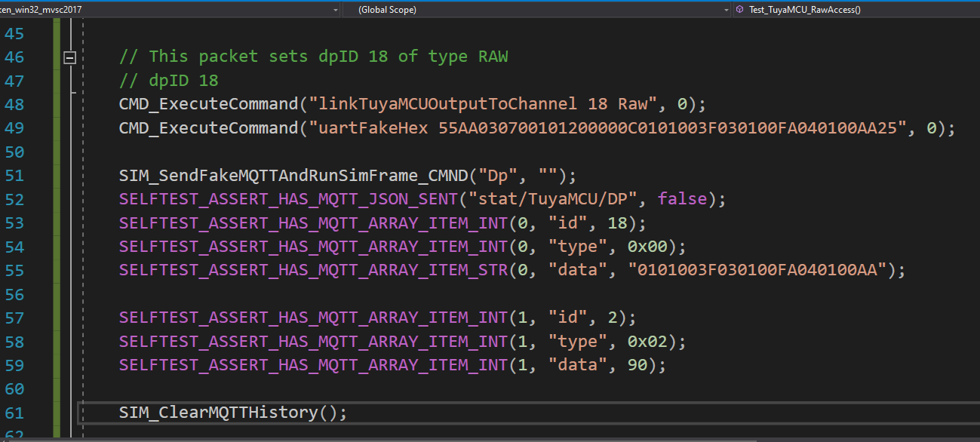
Task: Click the arrow of the project dropdown
Action: click(x=335, y=10)
